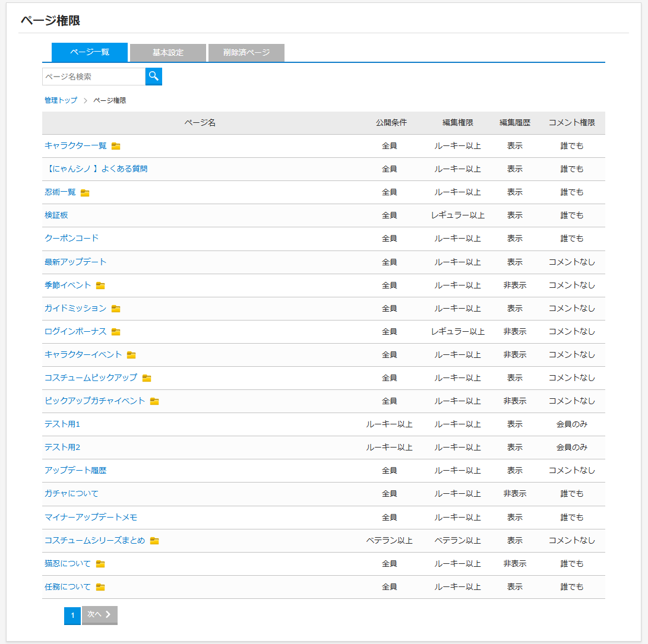
Task: Select the ページ一覧 tab
Action: pyautogui.click(x=90, y=52)
